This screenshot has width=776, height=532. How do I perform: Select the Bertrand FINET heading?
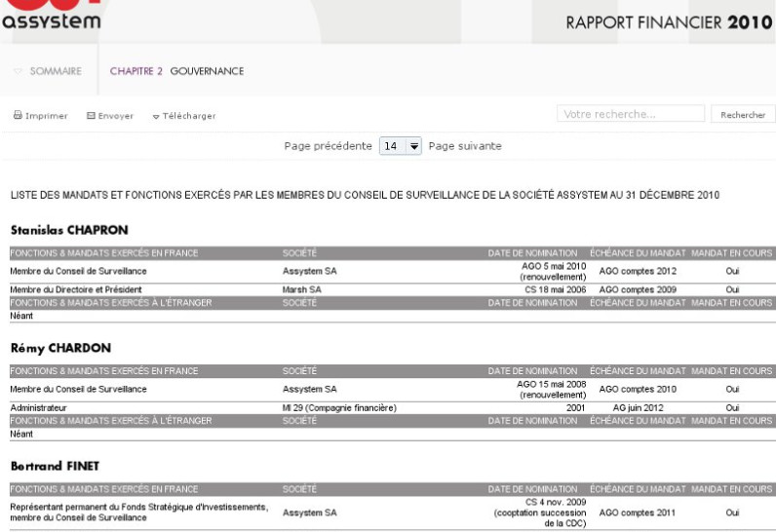[x=55, y=467]
